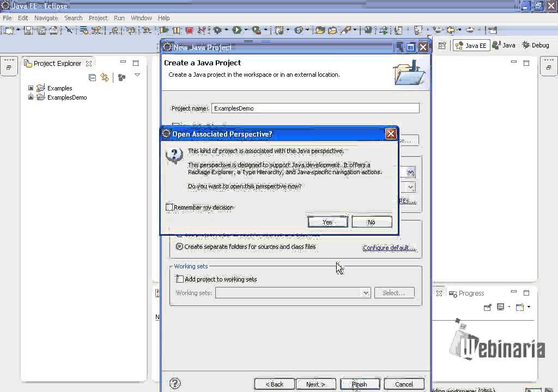Enable Add project to working sets
The width and height of the screenshot is (558, 392).
(x=180, y=279)
